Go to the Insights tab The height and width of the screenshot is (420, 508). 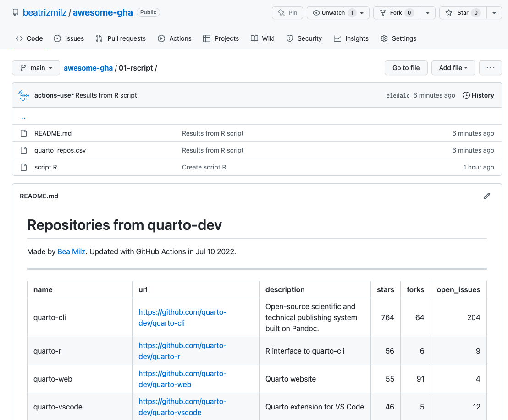[351, 38]
